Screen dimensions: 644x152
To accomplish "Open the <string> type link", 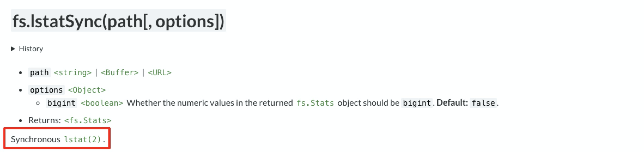I will [x=73, y=72].
